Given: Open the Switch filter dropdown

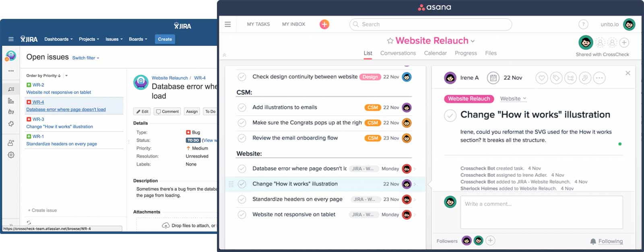Looking at the screenshot, I should click(x=86, y=58).
